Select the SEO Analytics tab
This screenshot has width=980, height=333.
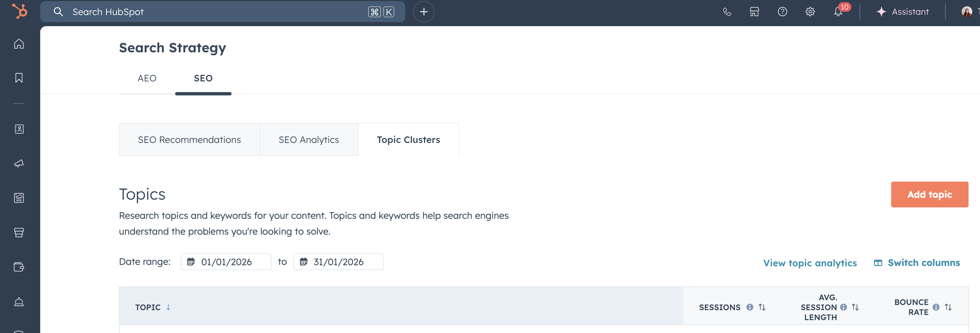(309, 140)
